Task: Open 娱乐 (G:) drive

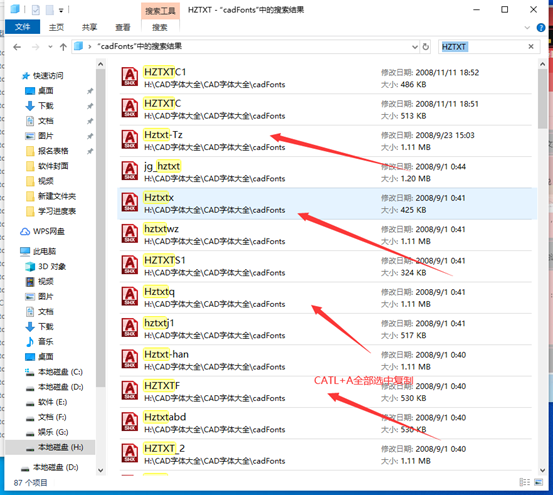Action: (47, 432)
